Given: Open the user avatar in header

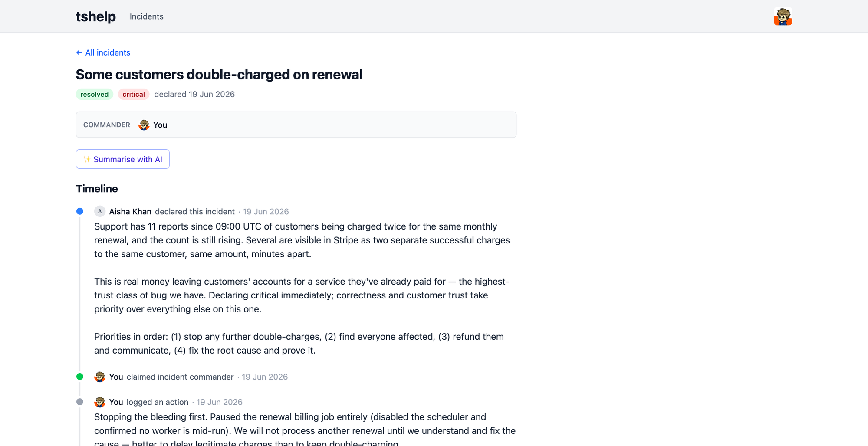Looking at the screenshot, I should (x=783, y=16).
